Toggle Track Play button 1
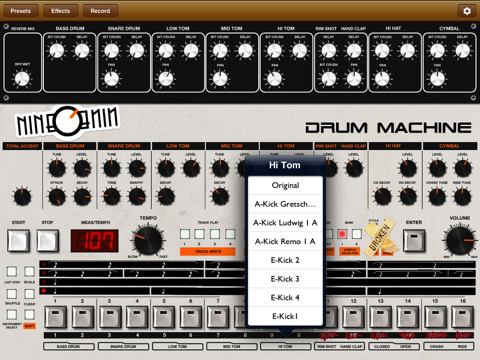 click(x=185, y=234)
